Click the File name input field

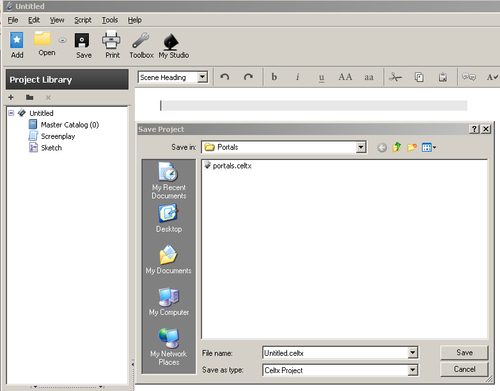click(335, 353)
